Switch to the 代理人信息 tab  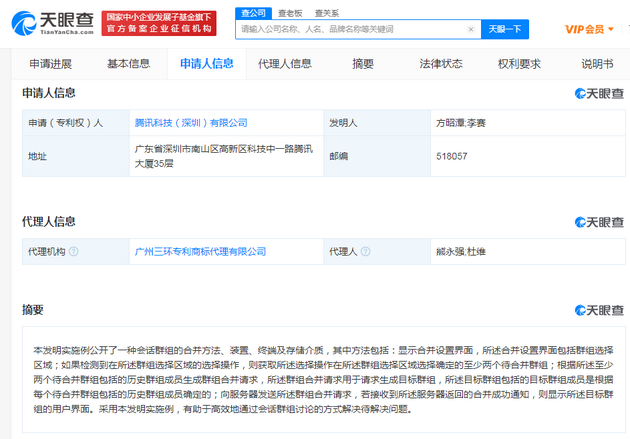(285, 64)
